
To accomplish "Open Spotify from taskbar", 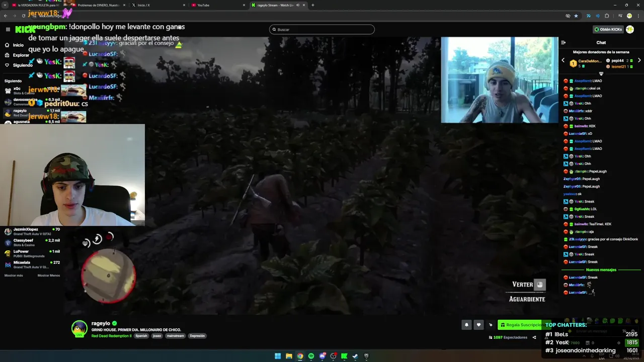I will (311, 356).
